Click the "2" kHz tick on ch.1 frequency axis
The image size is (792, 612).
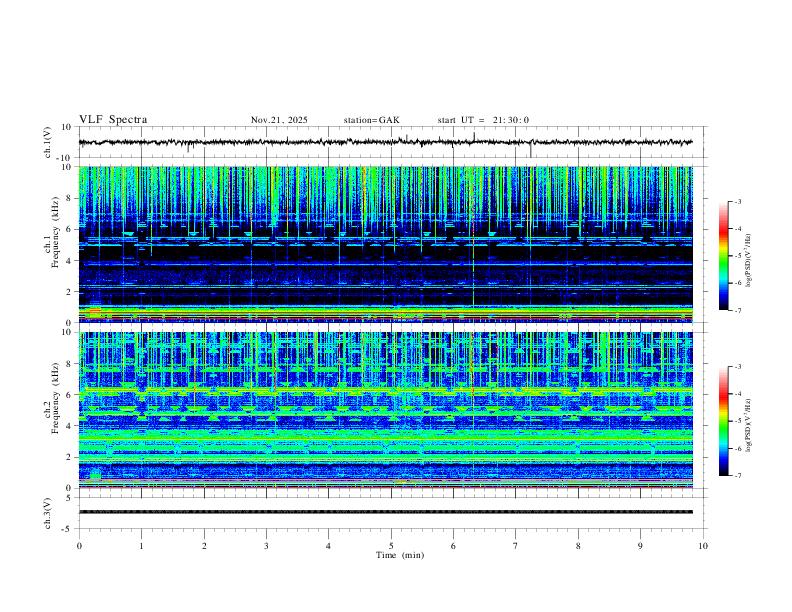[70, 292]
